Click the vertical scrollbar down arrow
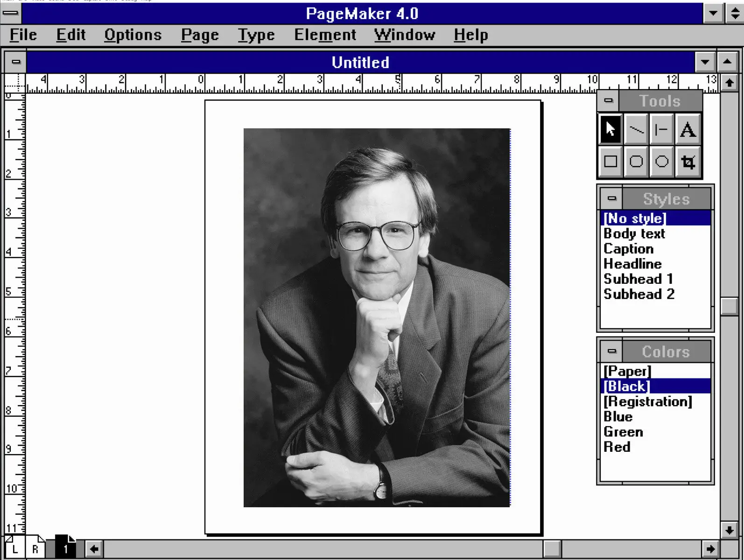This screenshot has width=744, height=560. [x=729, y=530]
